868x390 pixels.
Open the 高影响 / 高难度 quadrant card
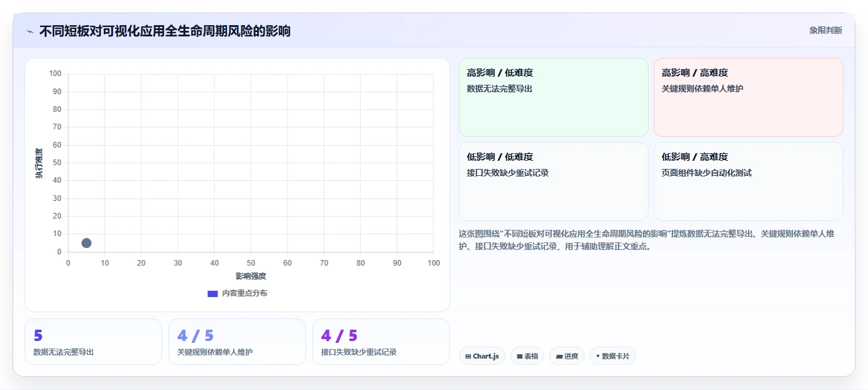(748, 97)
